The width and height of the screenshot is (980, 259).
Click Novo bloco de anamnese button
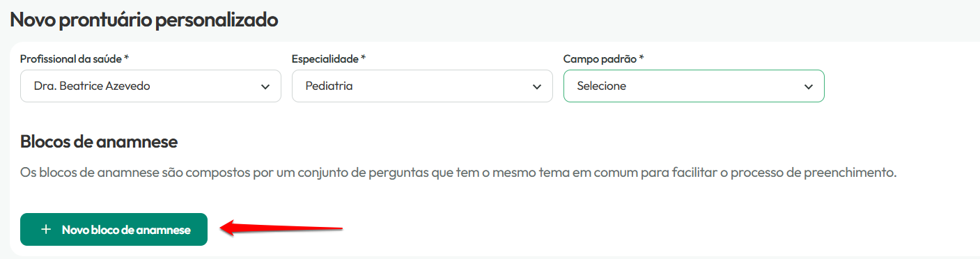click(x=114, y=230)
